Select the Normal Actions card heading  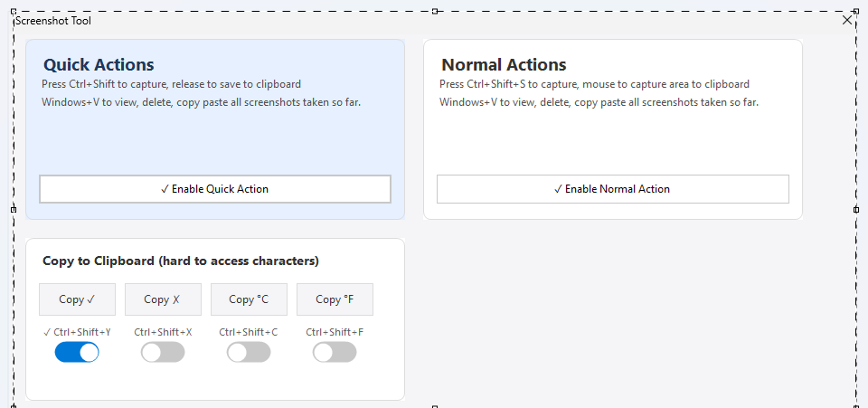click(504, 65)
